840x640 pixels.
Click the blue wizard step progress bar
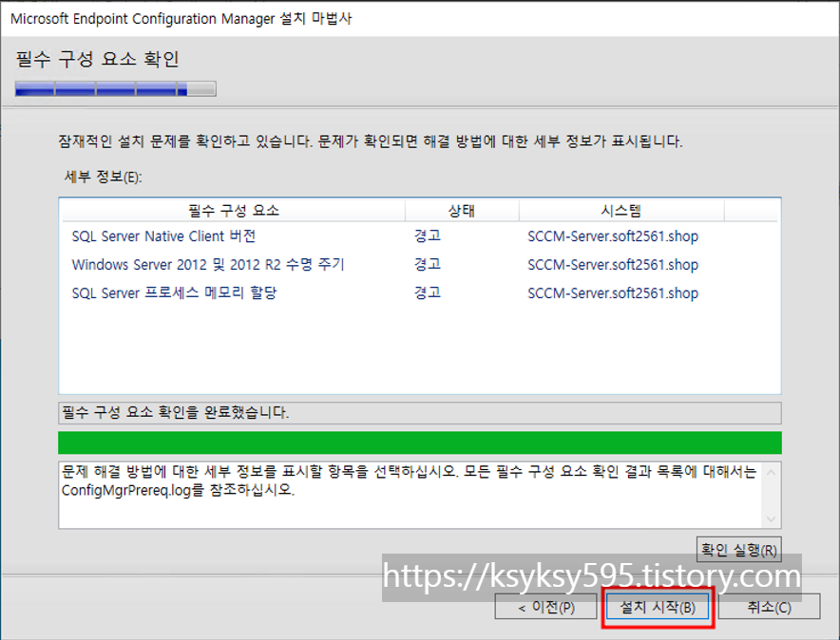tap(116, 89)
